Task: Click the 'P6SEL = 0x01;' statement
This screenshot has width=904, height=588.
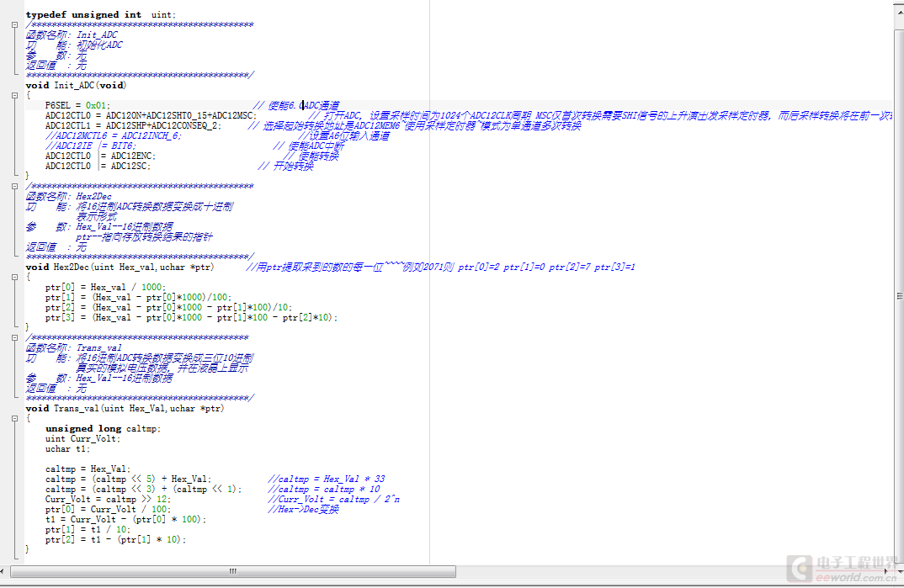Action: (x=77, y=105)
